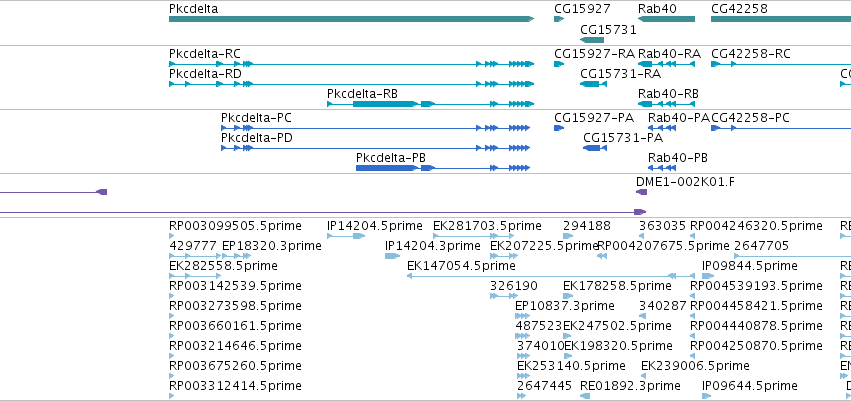Select RP003312414.5prime EST label
Image resolution: width=851 pixels, height=401 pixels.
(x=236, y=386)
